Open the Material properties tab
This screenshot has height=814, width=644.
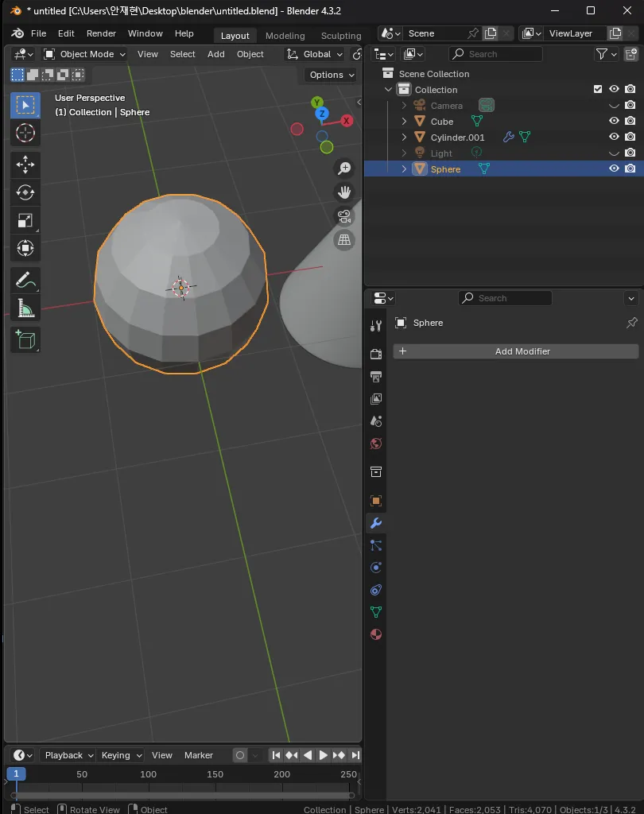(376, 634)
